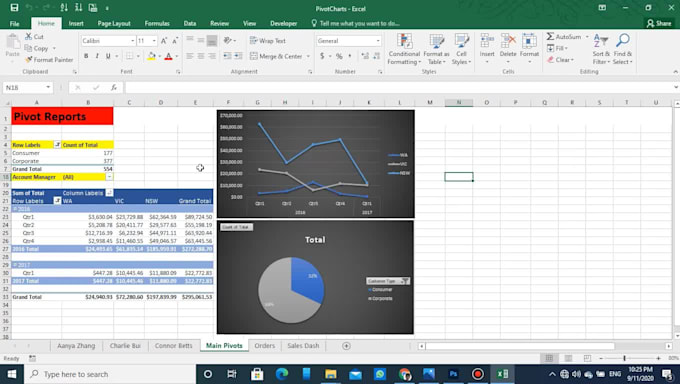Screen dimensions: 680x384
Task: Apply percent style
Action: [339, 56]
